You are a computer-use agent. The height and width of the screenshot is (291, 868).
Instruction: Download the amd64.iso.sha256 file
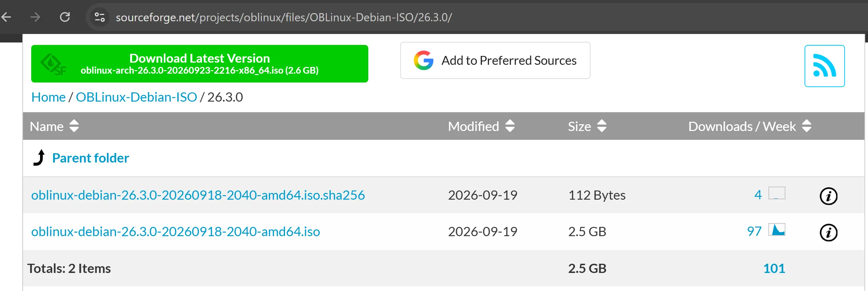coord(198,195)
